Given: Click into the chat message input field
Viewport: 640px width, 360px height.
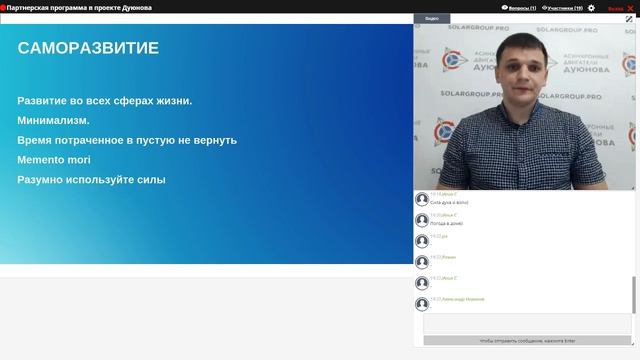Looking at the screenshot, I should 527,324.
